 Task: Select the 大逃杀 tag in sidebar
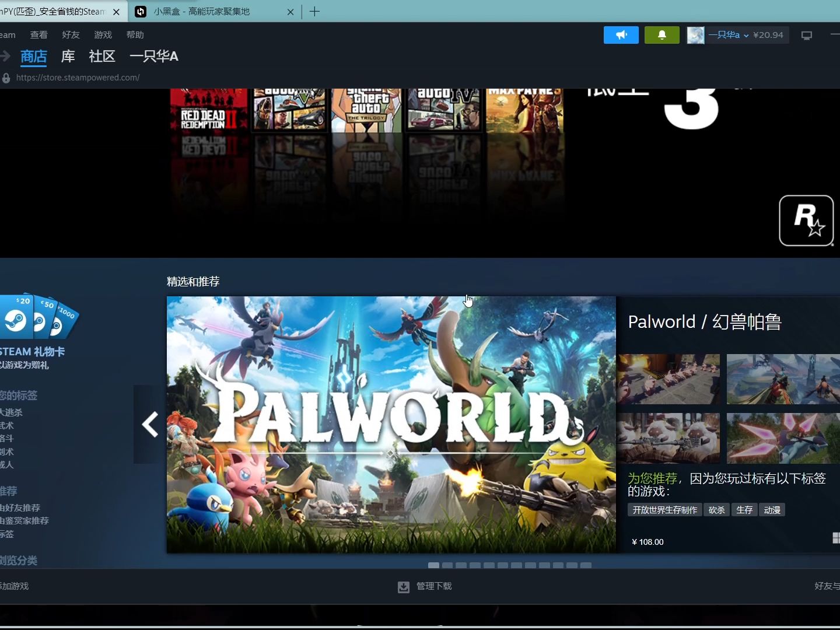point(11,412)
